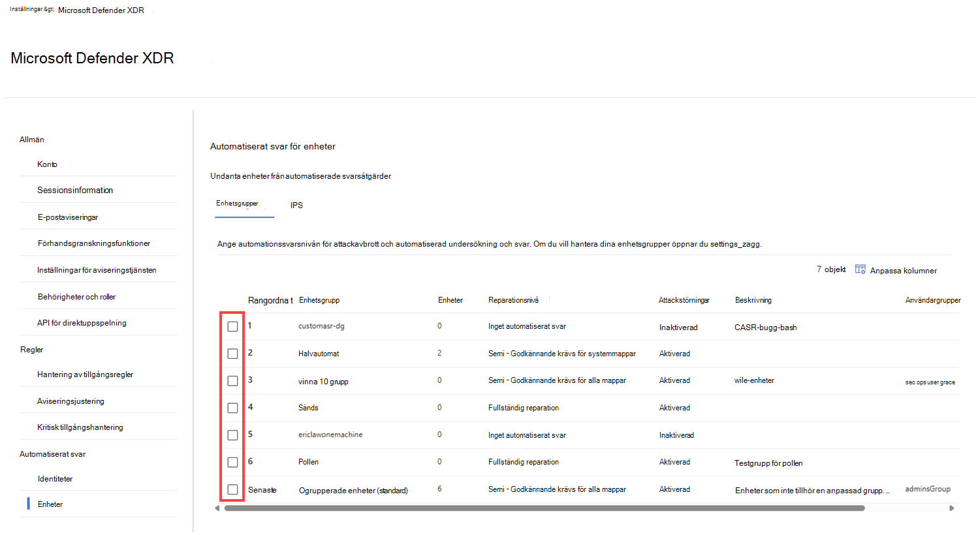Viewport: 980px width, 535px height.
Task: Select checkbox beside ericlawonemachine
Action: pos(232,435)
